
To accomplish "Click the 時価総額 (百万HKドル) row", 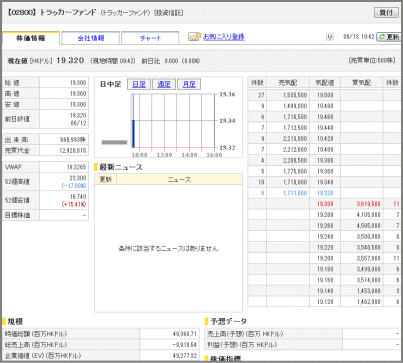I will click(101, 334).
